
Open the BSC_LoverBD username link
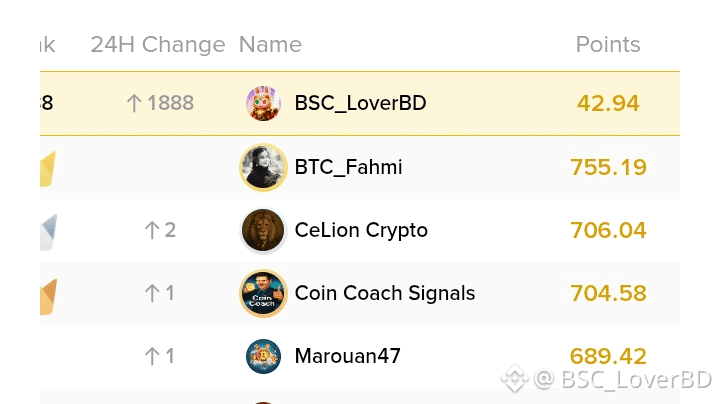pos(360,103)
